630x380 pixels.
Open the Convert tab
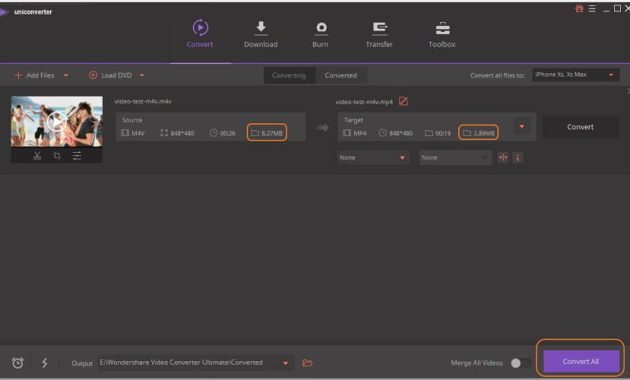(x=200, y=34)
